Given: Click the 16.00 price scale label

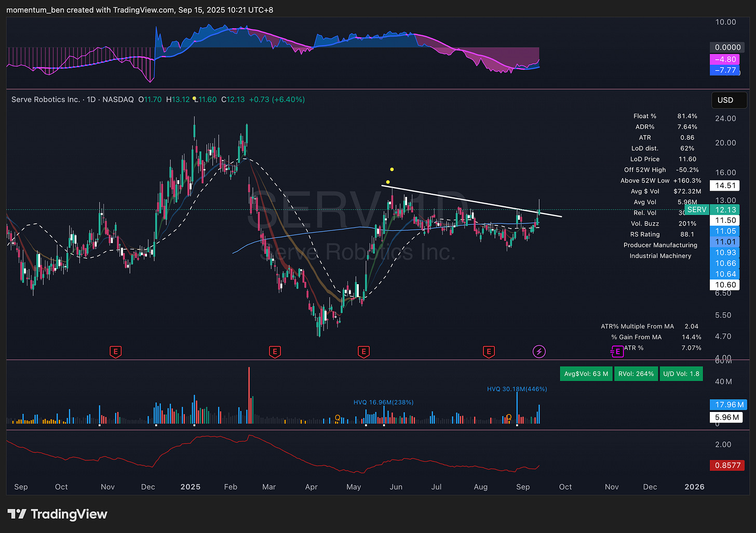Looking at the screenshot, I should 725,172.
